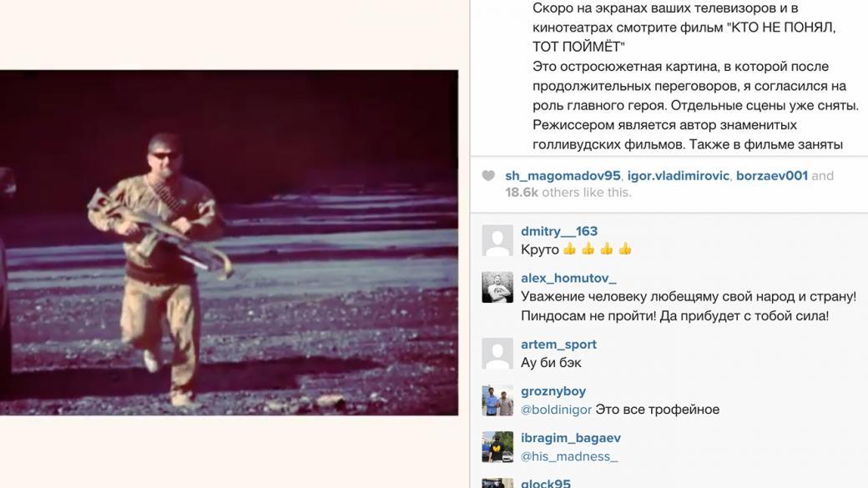Visit ibragim_bagaev username link

pyautogui.click(x=571, y=438)
